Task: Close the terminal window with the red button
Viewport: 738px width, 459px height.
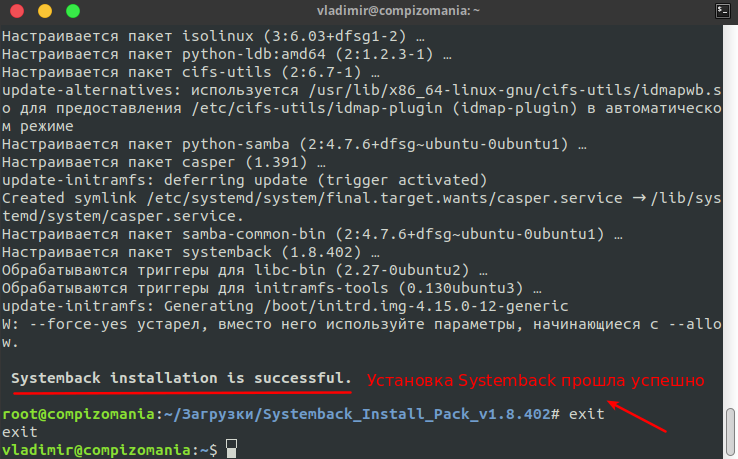Action: (18, 10)
